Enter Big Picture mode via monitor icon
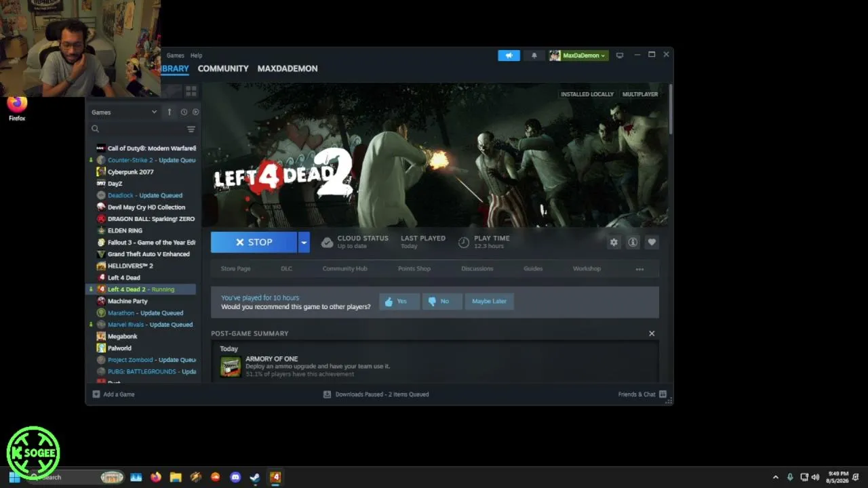This screenshot has width=868, height=488. tap(620, 56)
